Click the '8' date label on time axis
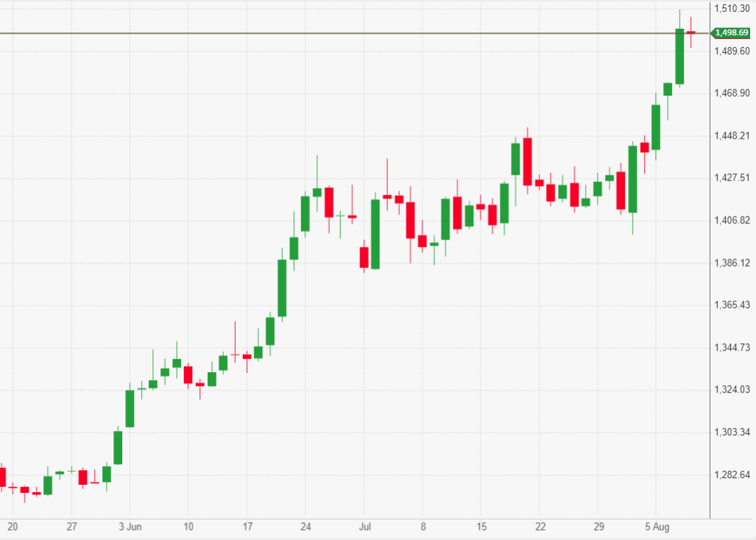 (423, 527)
